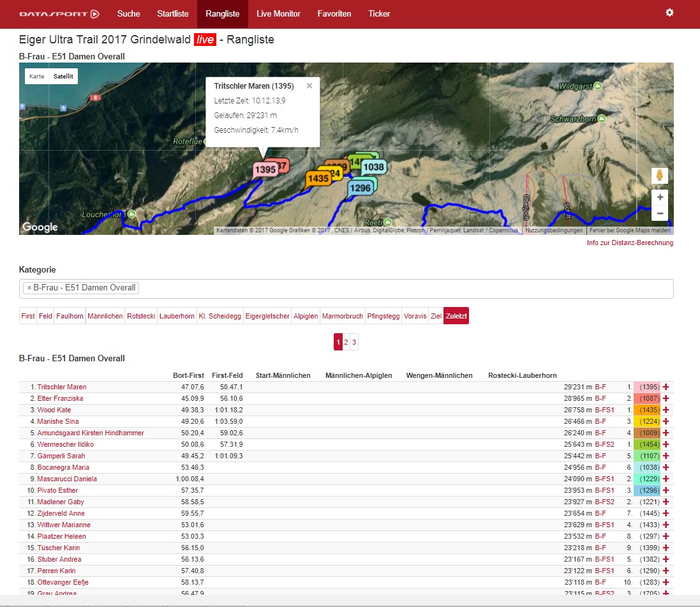Click map marker 1435
Image resolution: width=700 pixels, height=607 pixels.
(x=318, y=179)
